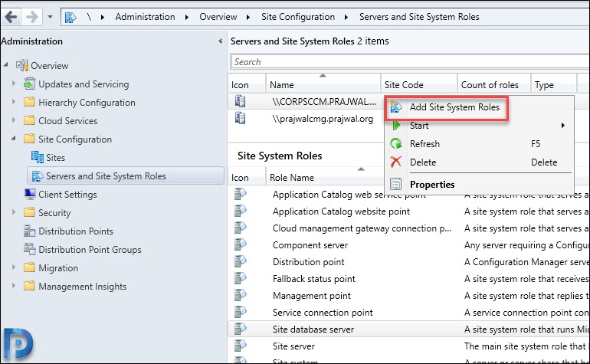Choose Delete from the context menu
Viewport: 590px width, 364px height.
tap(479, 162)
